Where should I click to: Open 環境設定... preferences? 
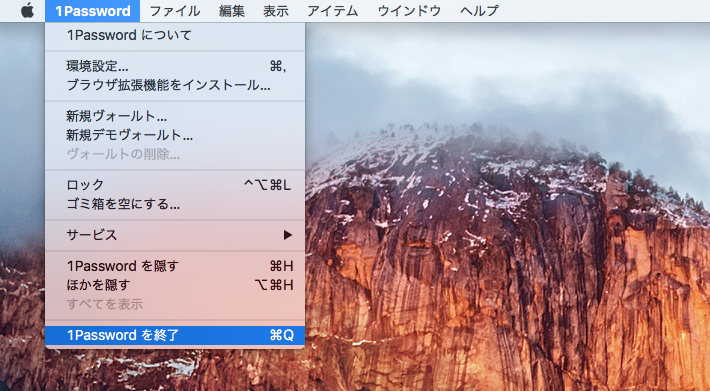click(x=175, y=66)
